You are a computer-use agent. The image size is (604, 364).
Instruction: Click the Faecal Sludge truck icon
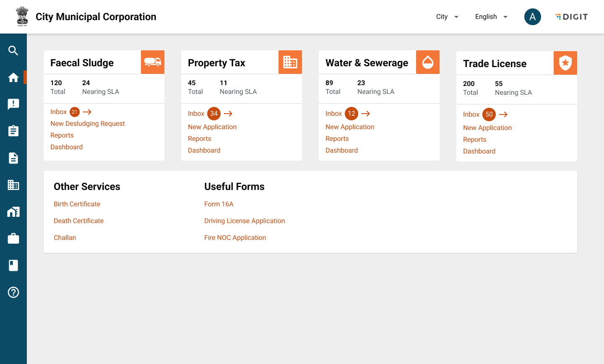click(153, 62)
